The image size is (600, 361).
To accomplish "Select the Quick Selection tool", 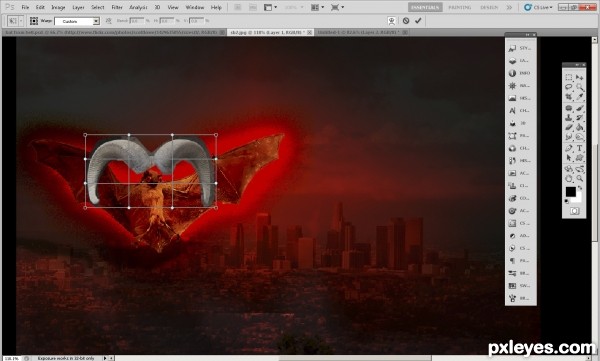I will (580, 87).
